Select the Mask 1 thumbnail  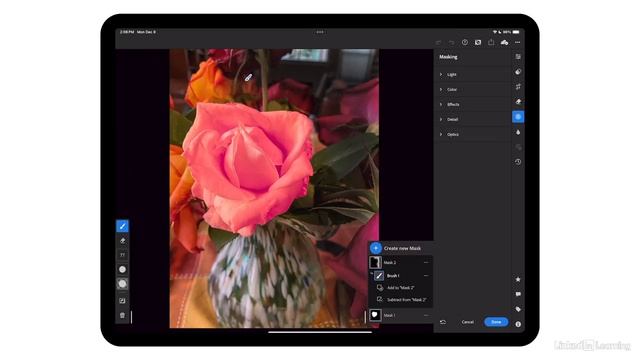[x=375, y=315]
